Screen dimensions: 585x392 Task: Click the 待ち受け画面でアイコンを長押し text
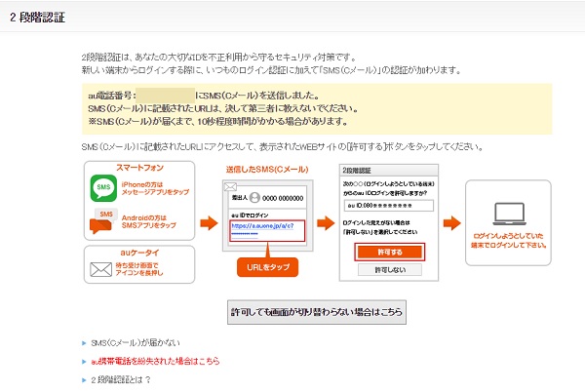coord(139,269)
